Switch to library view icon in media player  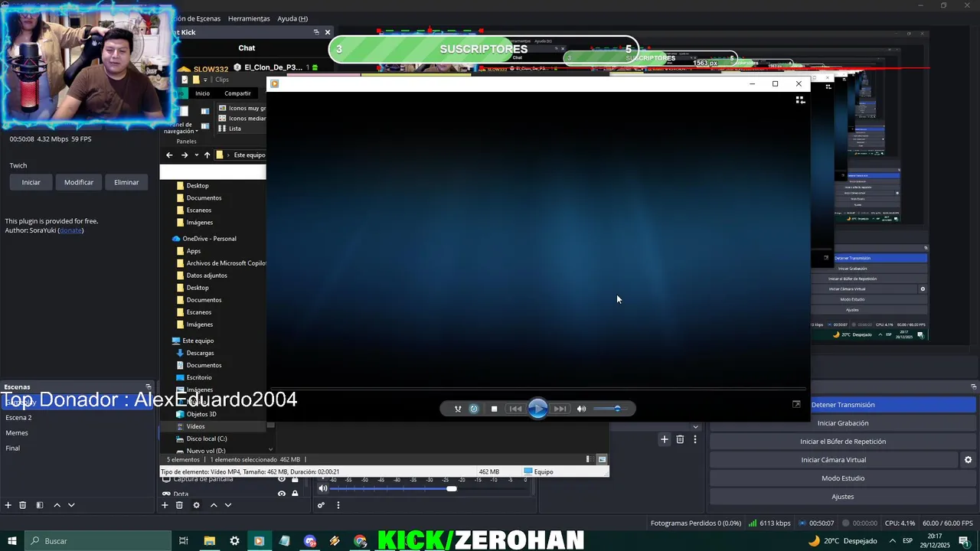[800, 99]
